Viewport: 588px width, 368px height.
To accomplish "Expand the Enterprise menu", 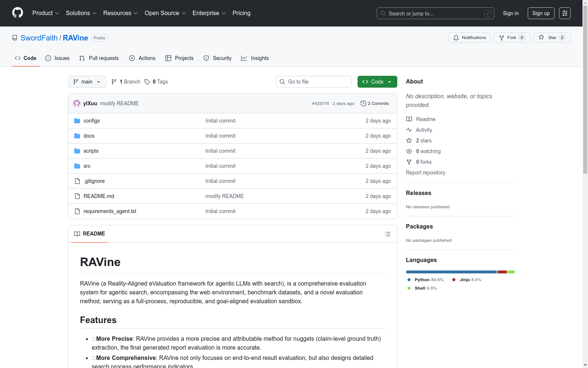I will pyautogui.click(x=209, y=13).
